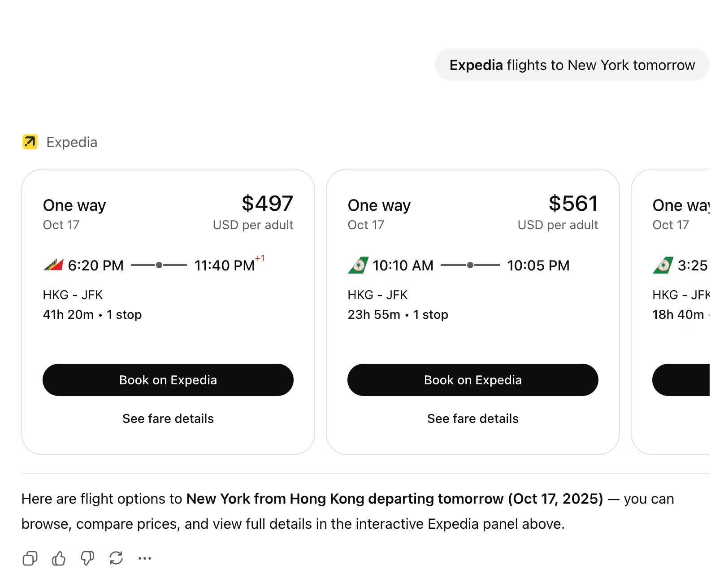Screen dimensions: 728x583
Task: Click the green airline logo on the $561 flight
Action: coord(358,265)
